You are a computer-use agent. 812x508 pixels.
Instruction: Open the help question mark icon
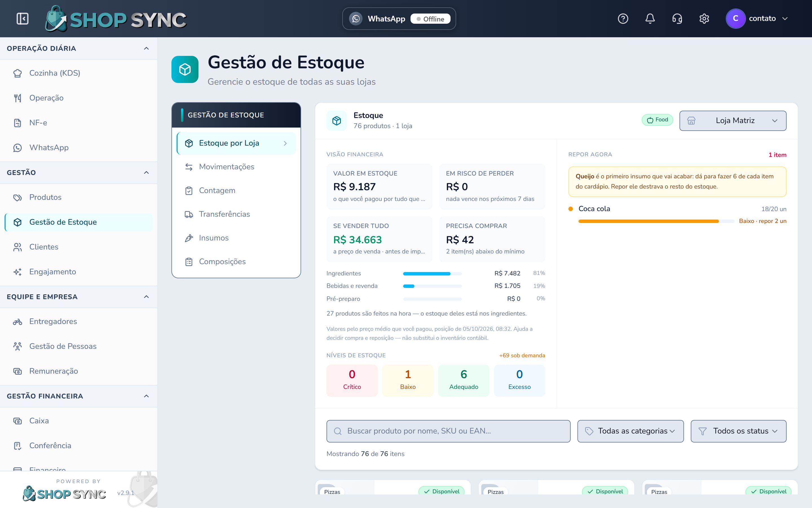coord(623,18)
